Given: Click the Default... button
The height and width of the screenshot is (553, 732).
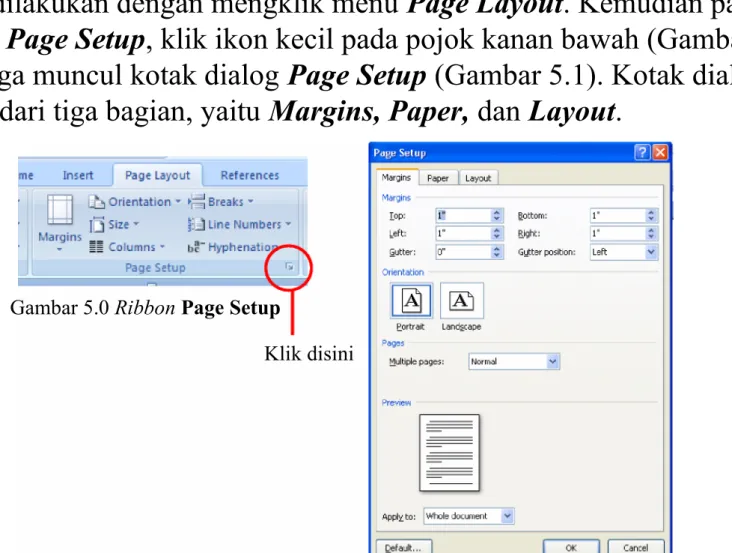Looking at the screenshot, I should [x=404, y=547].
